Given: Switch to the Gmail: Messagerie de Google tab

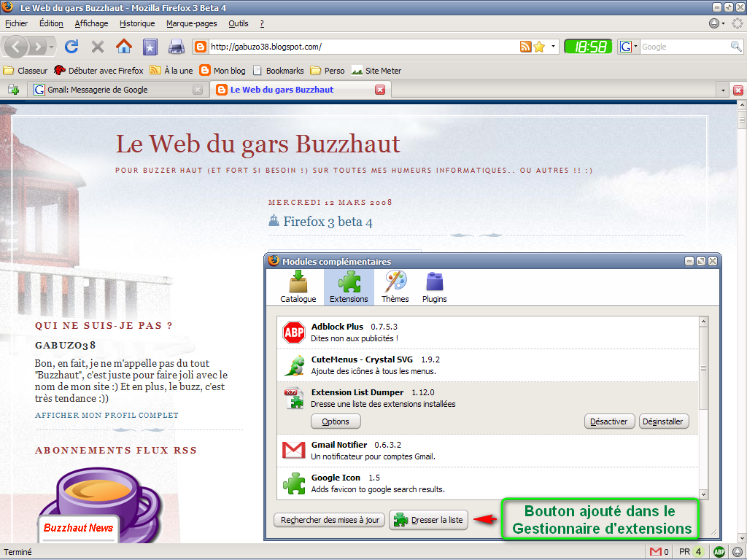Looking at the screenshot, I should 118,90.
